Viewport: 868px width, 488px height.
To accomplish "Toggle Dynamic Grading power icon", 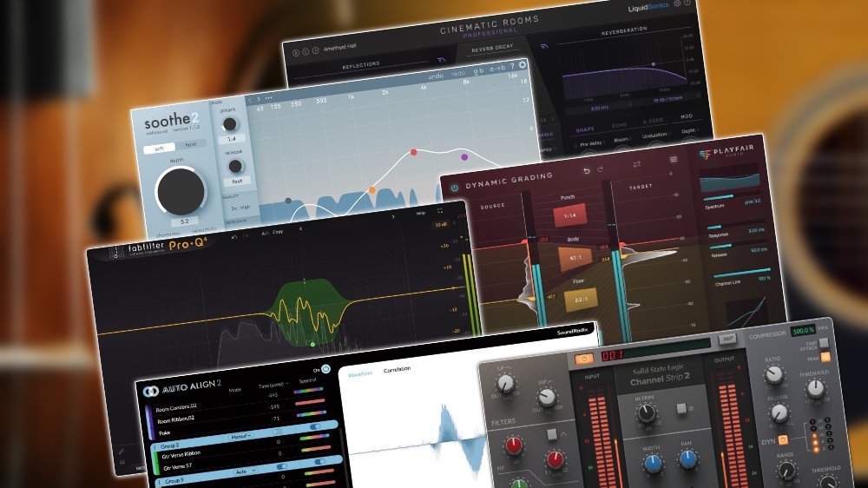I will point(455,188).
